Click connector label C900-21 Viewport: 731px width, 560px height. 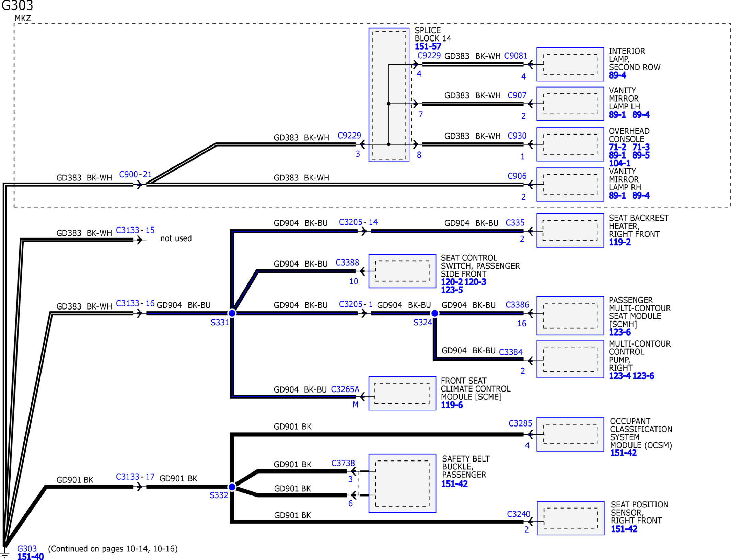pos(135,174)
